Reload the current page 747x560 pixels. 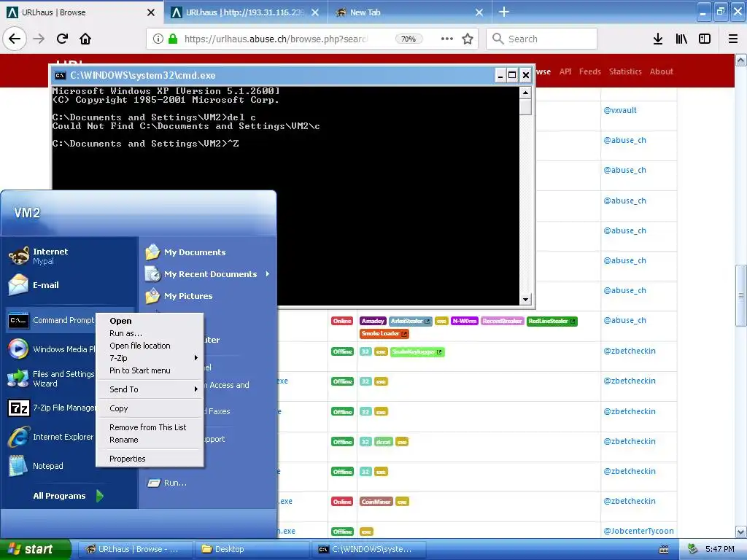(62, 39)
